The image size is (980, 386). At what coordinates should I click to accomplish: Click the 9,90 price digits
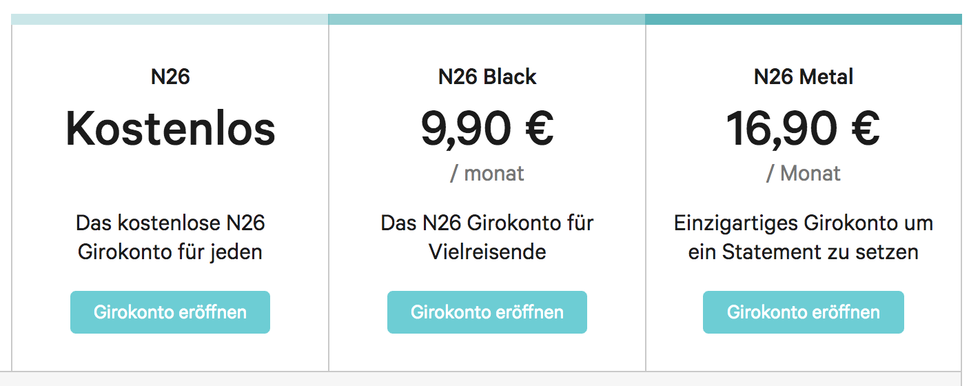(465, 129)
